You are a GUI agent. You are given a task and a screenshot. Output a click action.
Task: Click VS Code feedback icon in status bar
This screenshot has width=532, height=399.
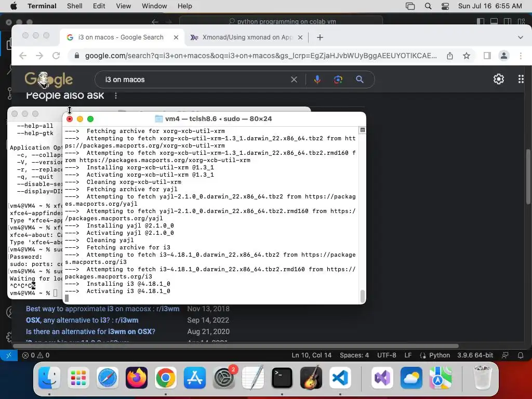click(505, 355)
